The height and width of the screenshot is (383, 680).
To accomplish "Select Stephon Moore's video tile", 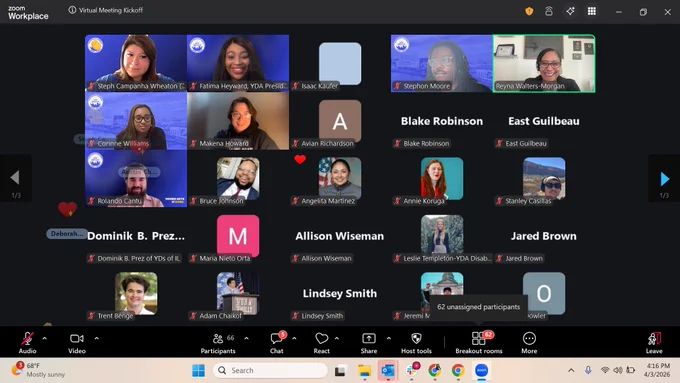I will click(x=441, y=63).
